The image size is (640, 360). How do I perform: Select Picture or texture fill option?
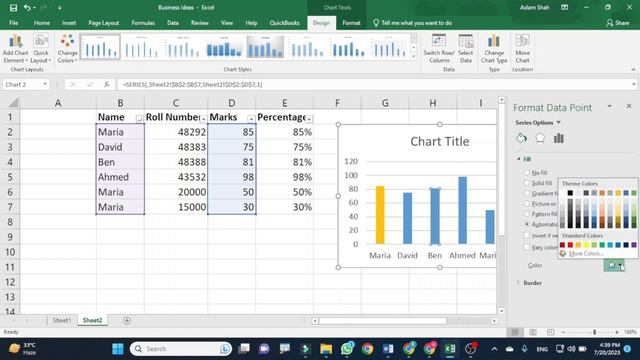527,203
